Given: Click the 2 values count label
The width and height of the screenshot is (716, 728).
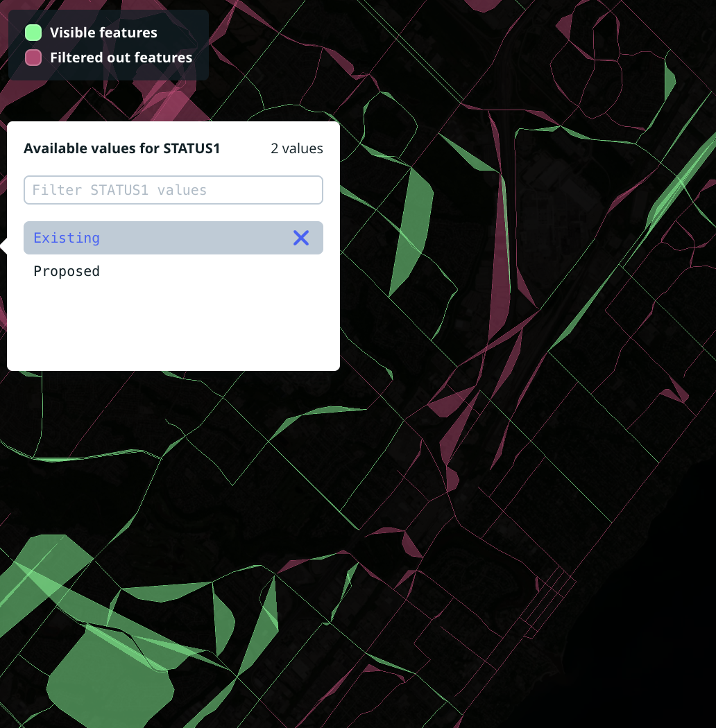Looking at the screenshot, I should click(x=296, y=148).
